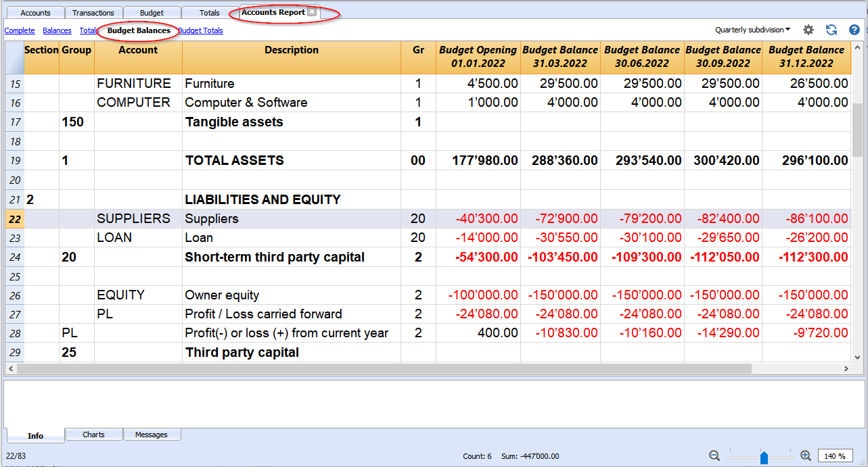Select the 400.00 opening profit value
Screen dimensions: 868x467
478,333
